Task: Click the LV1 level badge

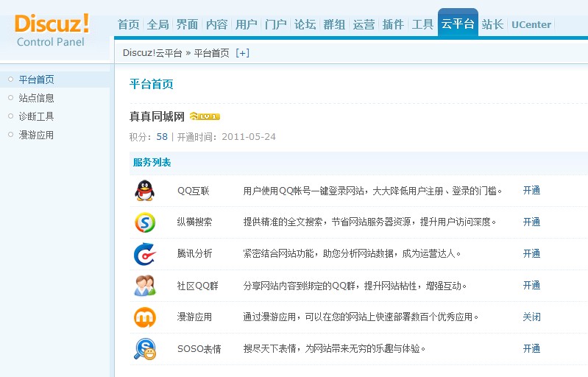Action: [x=205, y=116]
